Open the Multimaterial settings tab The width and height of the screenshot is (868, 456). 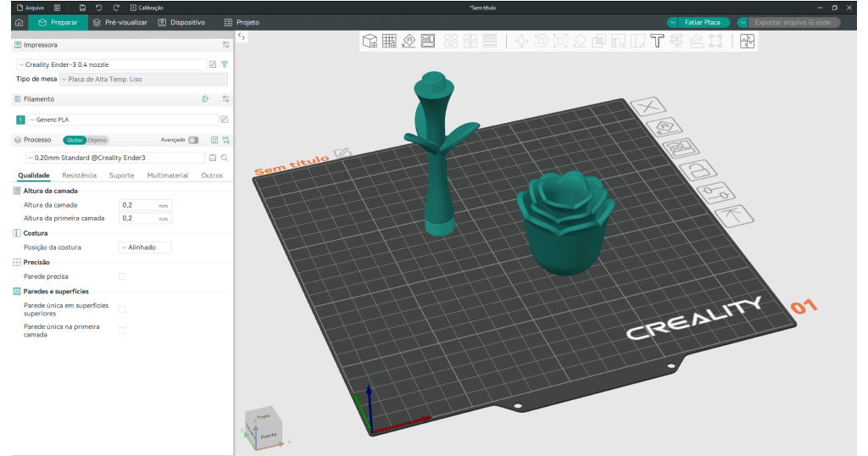167,175
